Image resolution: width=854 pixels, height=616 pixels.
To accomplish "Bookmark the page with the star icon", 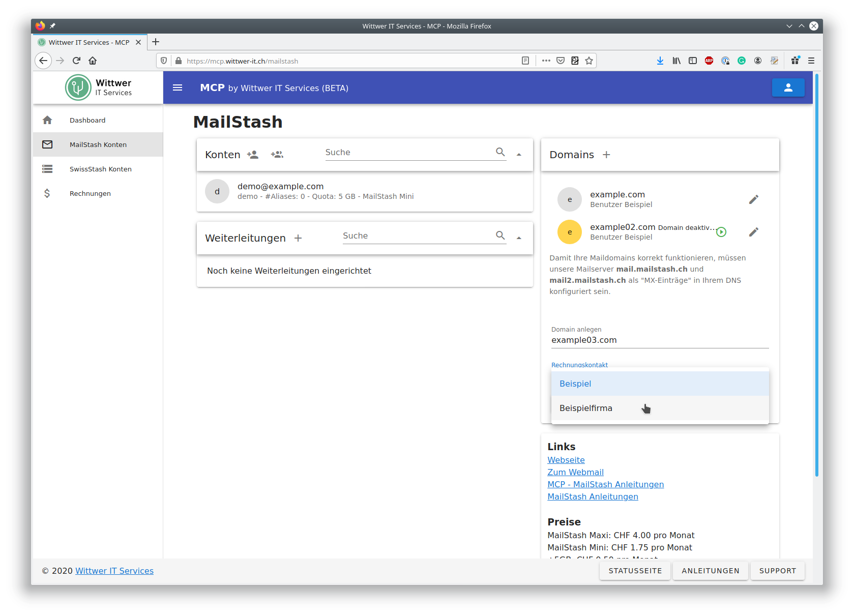I will [x=589, y=61].
